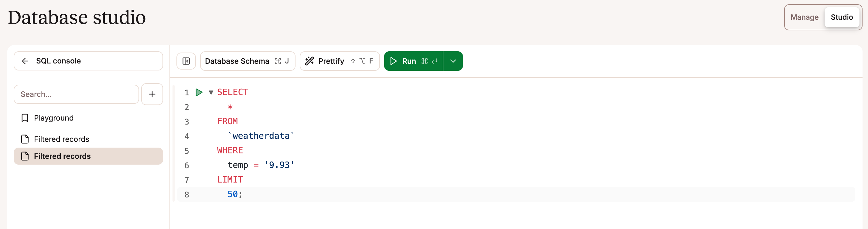Click the weatherdata table name in the editor
The width and height of the screenshot is (868, 229).
(x=261, y=136)
